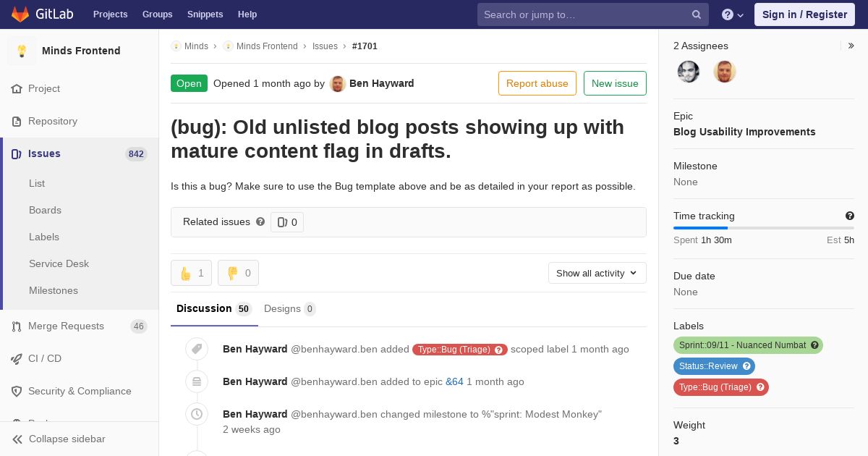
Task: Click the label tag activity icon
Action: 197,349
